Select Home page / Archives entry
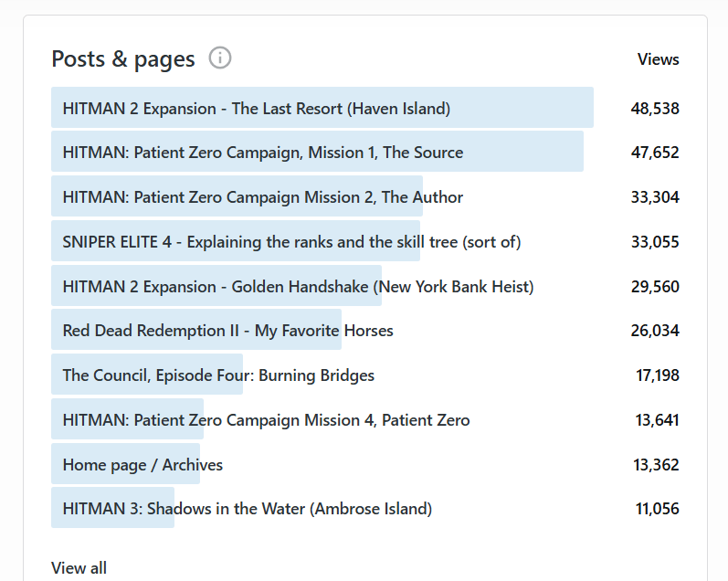This screenshot has width=728, height=581. coord(142,465)
